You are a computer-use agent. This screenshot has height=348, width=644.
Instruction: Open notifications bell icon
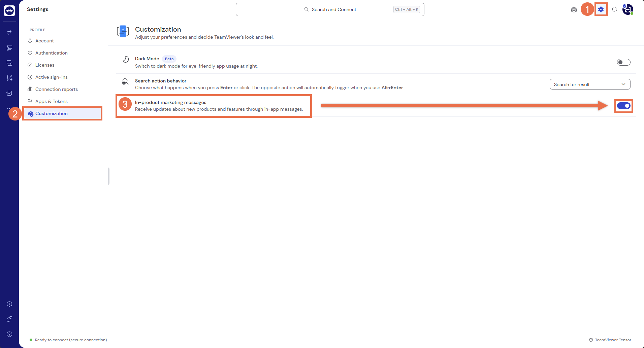[x=614, y=9]
